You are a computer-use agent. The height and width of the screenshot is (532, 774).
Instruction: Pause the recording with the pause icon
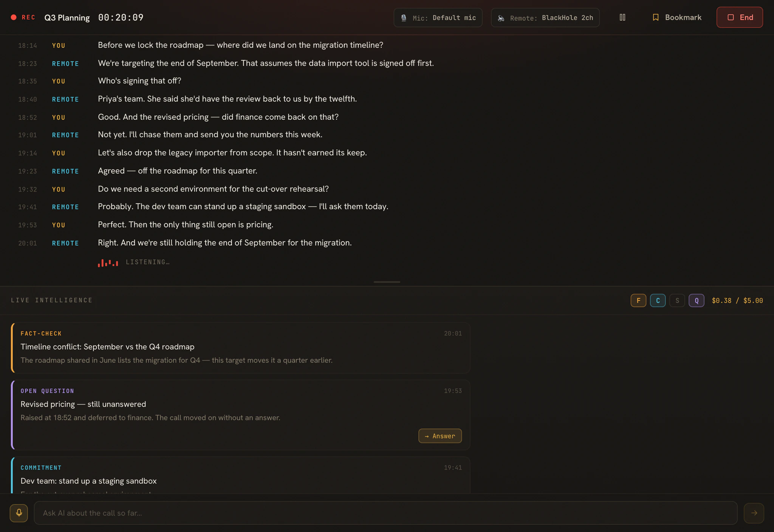coord(622,17)
